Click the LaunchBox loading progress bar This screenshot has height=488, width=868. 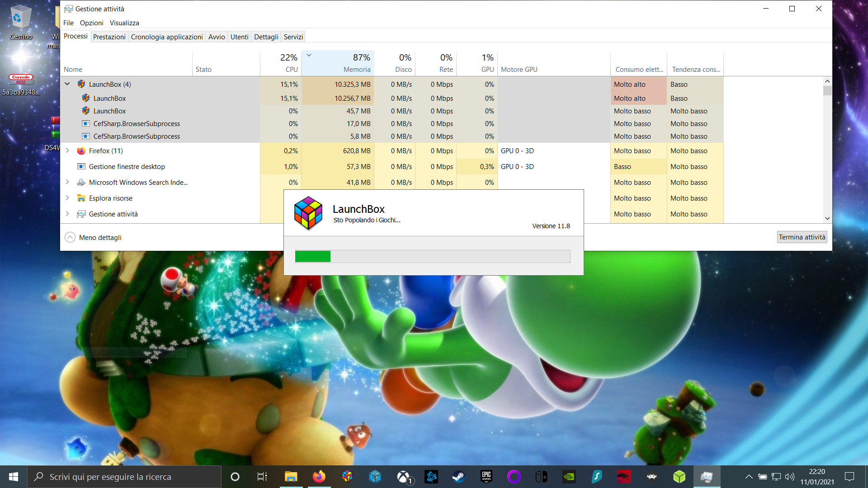click(x=433, y=257)
